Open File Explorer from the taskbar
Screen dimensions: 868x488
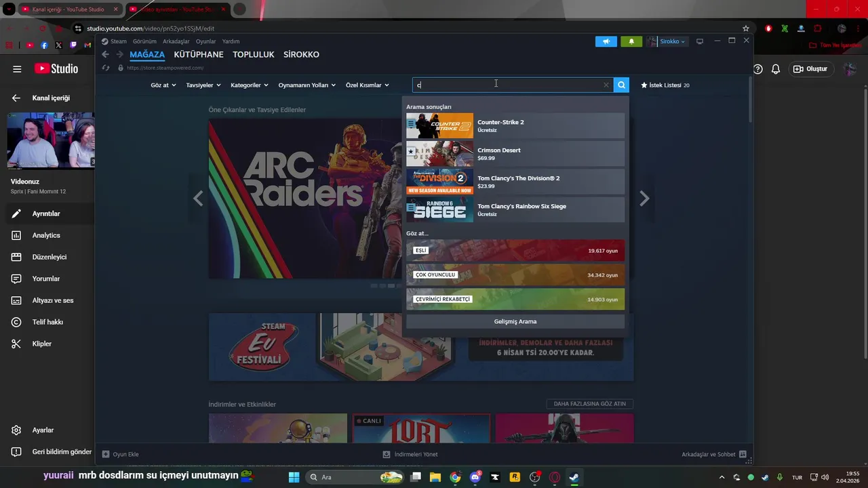[x=435, y=477]
